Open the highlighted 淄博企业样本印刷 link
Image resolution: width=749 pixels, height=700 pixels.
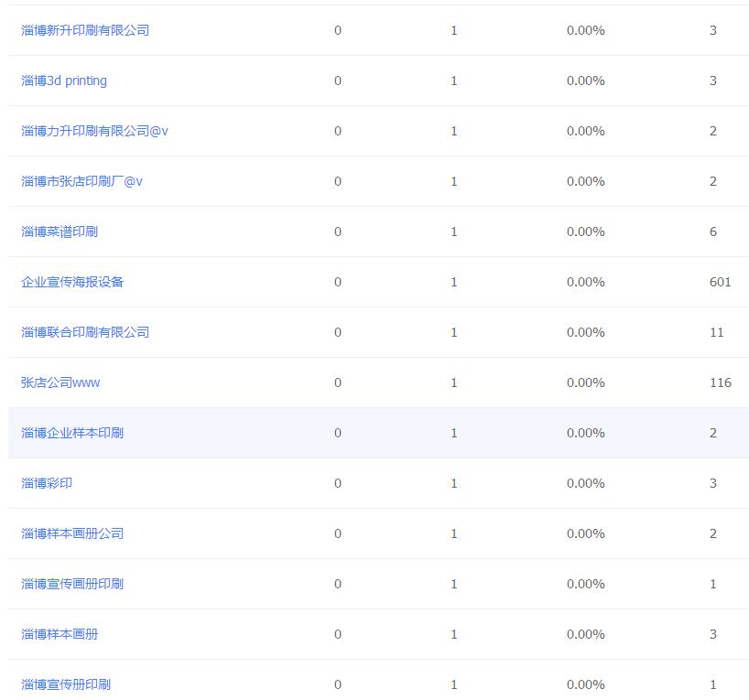point(72,433)
